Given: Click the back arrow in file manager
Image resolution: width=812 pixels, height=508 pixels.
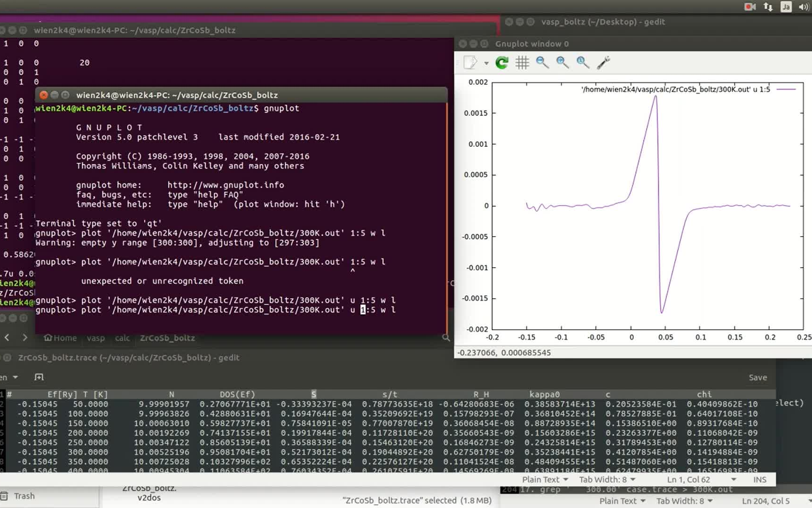Looking at the screenshot, I should click(x=7, y=338).
